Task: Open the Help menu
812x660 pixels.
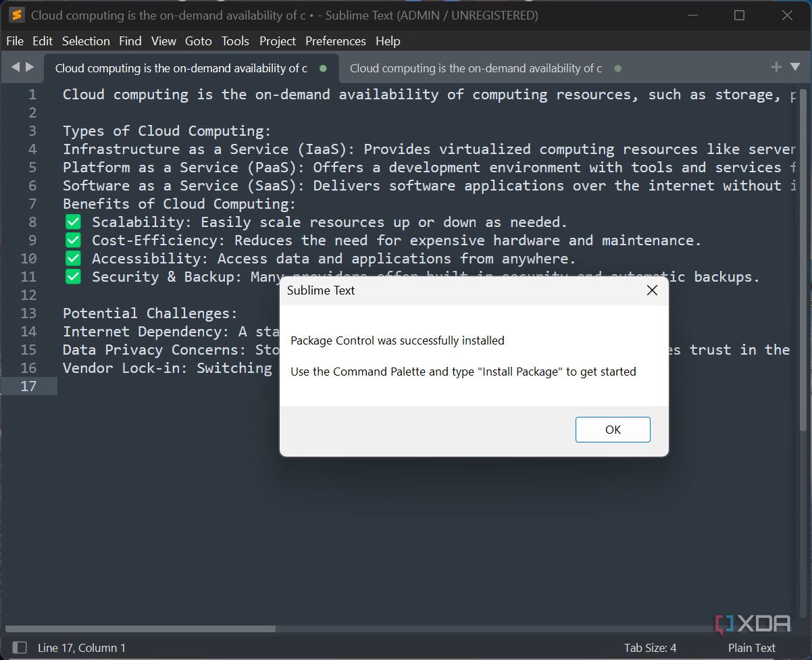Action: coord(388,41)
